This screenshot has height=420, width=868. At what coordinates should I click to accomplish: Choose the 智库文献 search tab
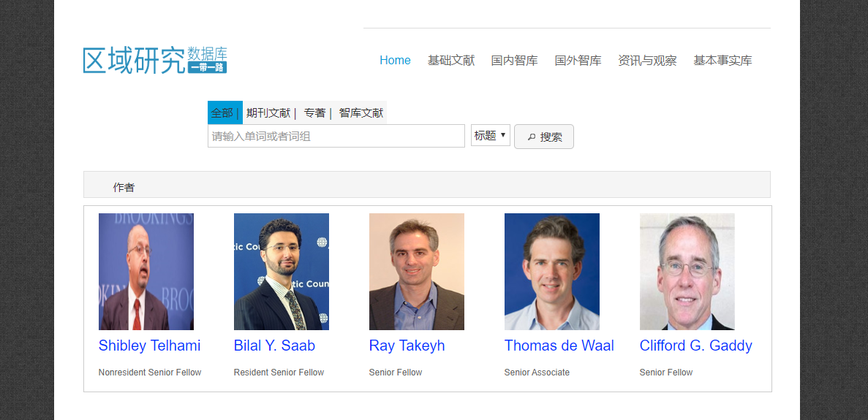[x=361, y=113]
